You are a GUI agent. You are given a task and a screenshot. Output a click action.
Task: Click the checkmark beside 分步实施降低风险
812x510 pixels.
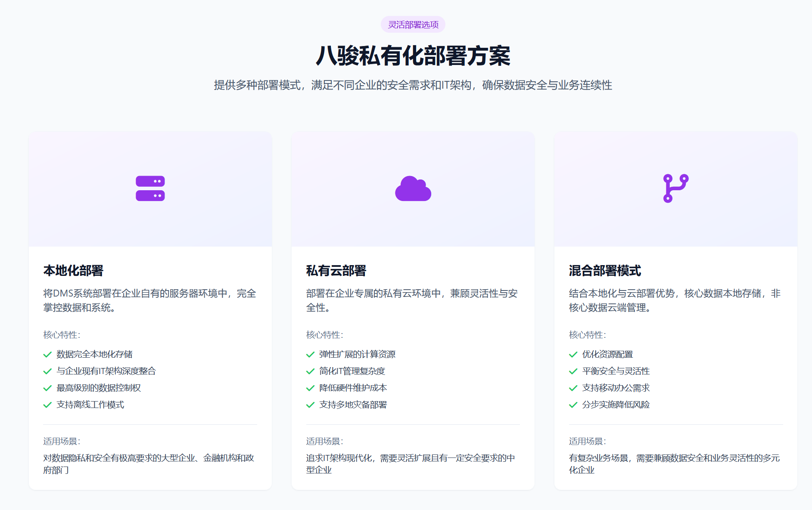572,405
